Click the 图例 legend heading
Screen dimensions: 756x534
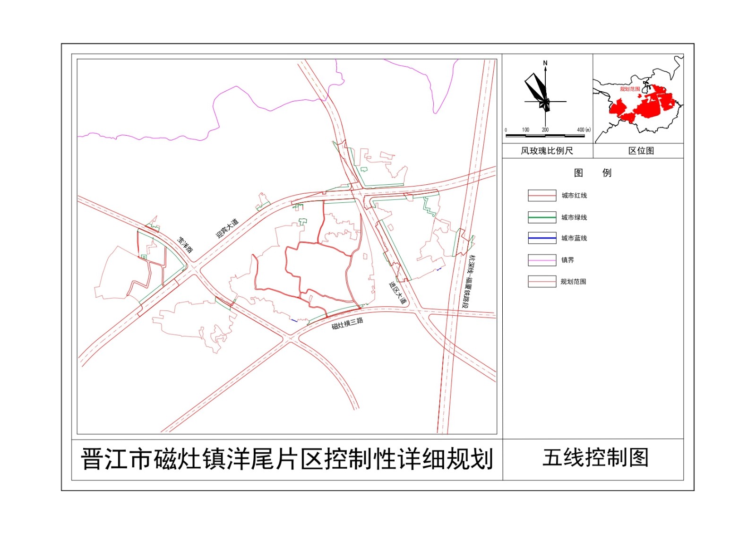593,173
